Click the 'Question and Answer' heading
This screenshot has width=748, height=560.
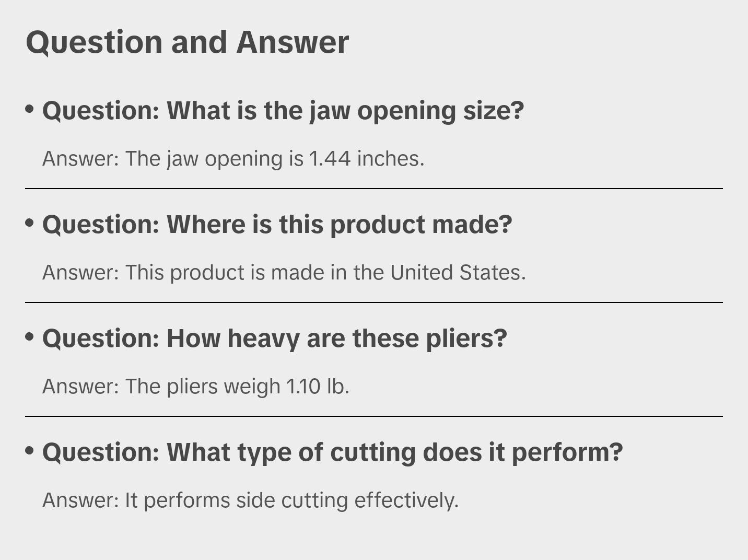[x=187, y=42]
